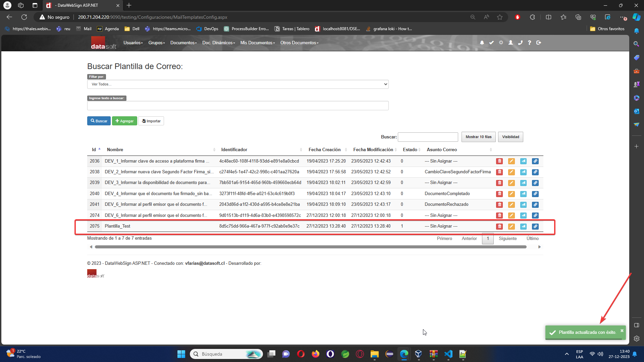644x362 pixels.
Task: Sort table by Identificador column
Action: (x=261, y=149)
